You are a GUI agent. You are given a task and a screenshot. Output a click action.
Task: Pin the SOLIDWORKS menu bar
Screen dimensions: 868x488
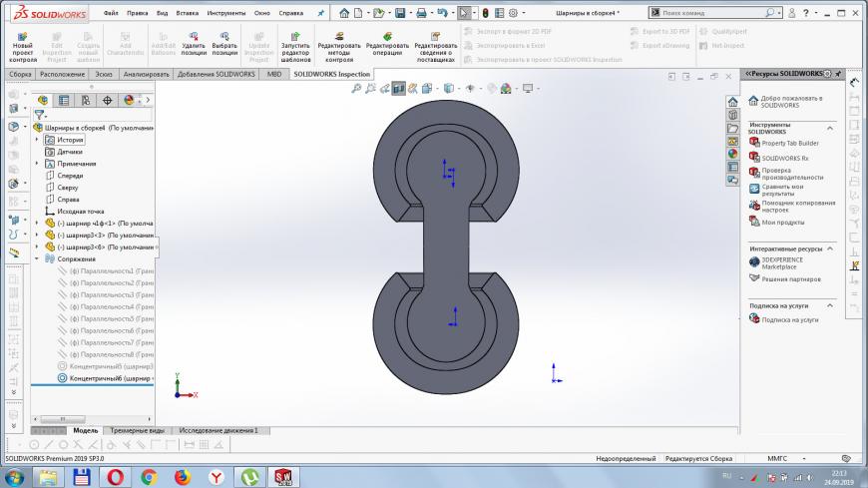click(320, 13)
